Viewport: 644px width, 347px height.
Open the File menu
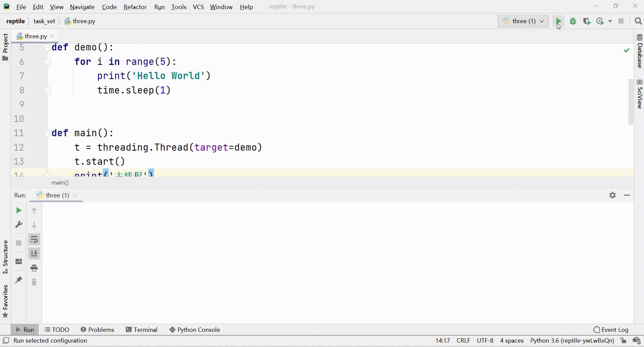click(x=21, y=7)
